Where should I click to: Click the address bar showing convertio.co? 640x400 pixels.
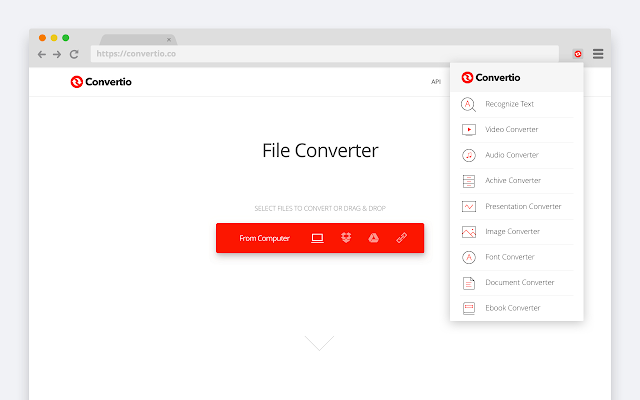click(324, 54)
